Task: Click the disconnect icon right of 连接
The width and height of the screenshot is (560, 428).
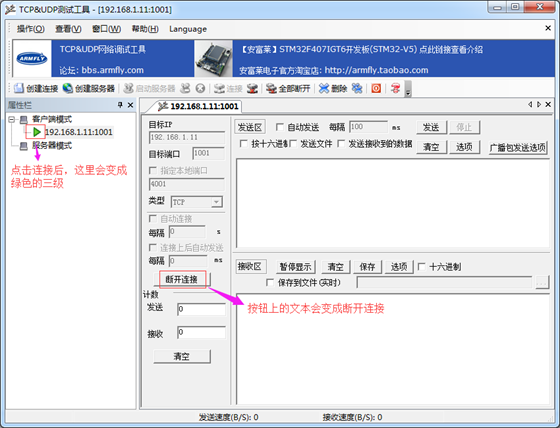Action: pos(252,88)
